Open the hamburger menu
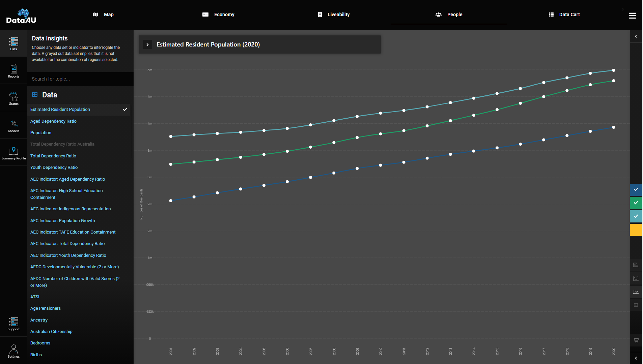This screenshot has height=364, width=643. pos(632,16)
